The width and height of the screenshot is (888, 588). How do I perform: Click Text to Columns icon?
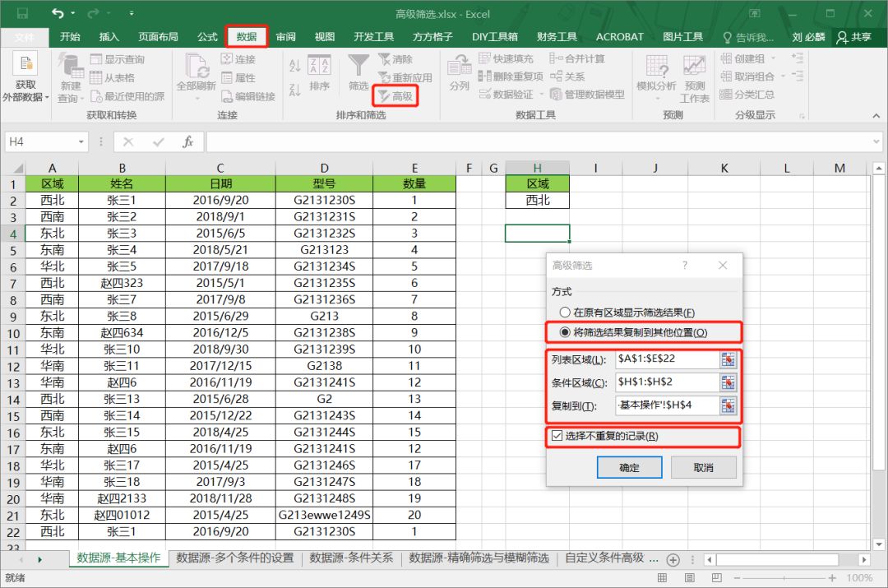460,65
